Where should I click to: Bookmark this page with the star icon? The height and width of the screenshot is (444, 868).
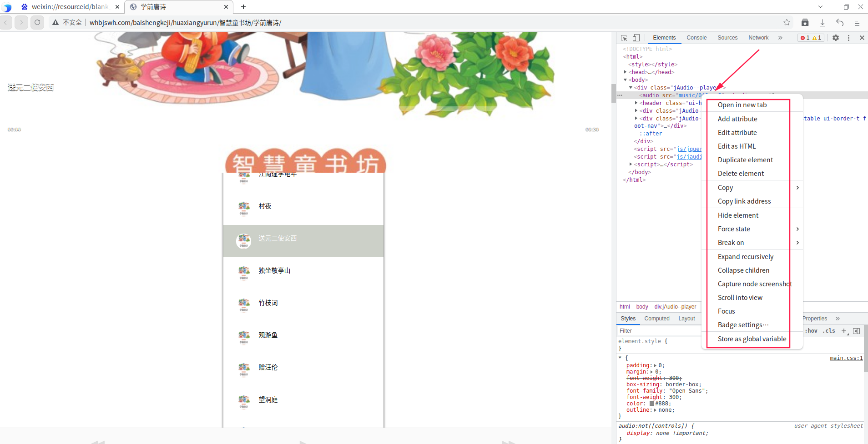(x=787, y=22)
